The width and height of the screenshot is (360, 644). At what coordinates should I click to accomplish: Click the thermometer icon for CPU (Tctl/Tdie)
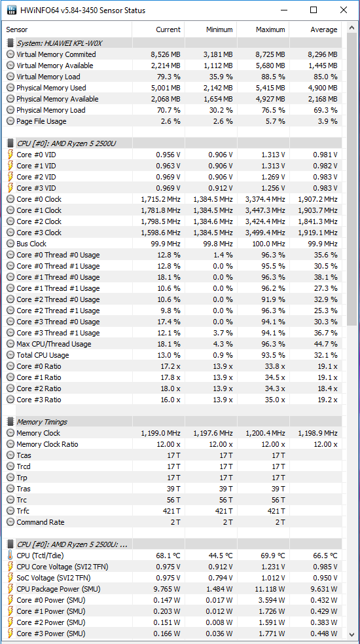(10, 556)
